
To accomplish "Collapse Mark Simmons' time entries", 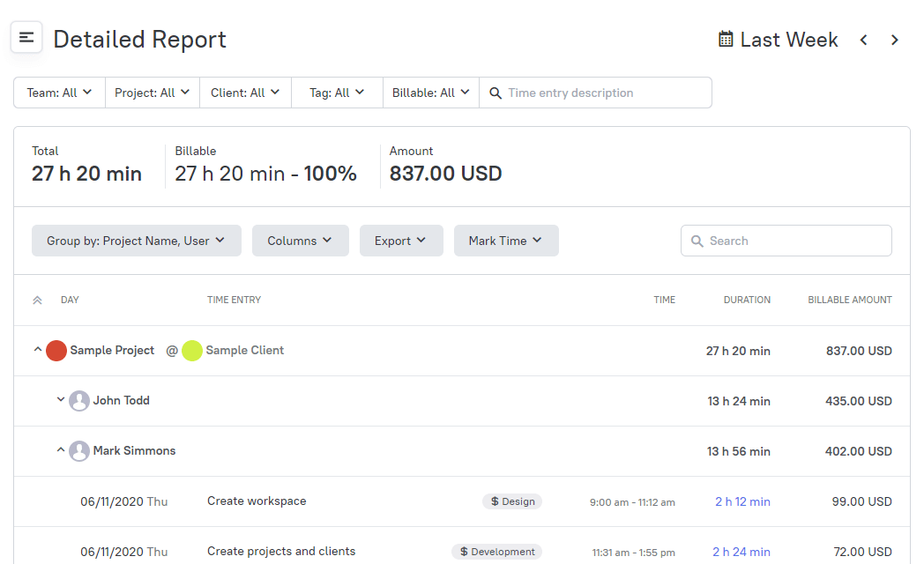I will 61,450.
